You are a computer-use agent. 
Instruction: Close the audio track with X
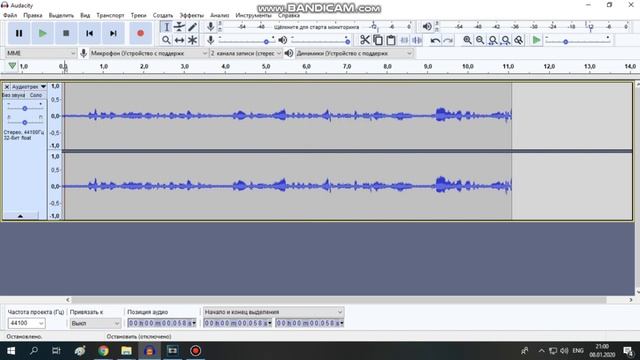[7, 87]
